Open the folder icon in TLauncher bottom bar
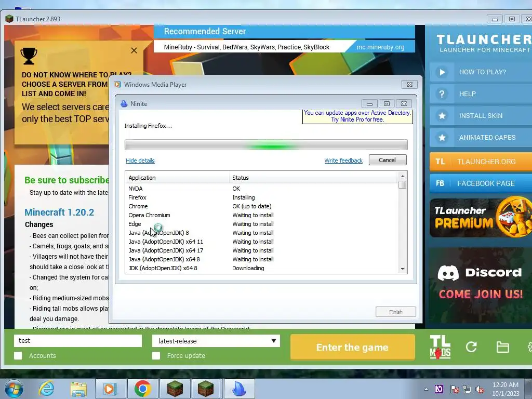532x399 pixels. click(x=502, y=347)
